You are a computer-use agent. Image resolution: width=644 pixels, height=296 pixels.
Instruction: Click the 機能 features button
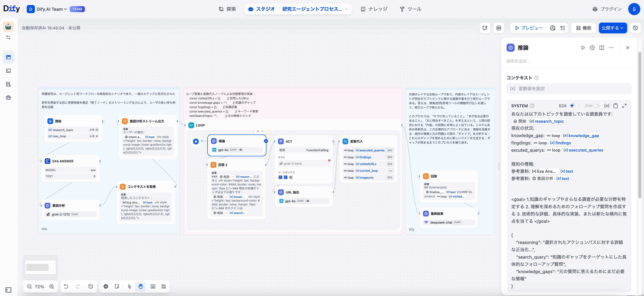[583, 28]
